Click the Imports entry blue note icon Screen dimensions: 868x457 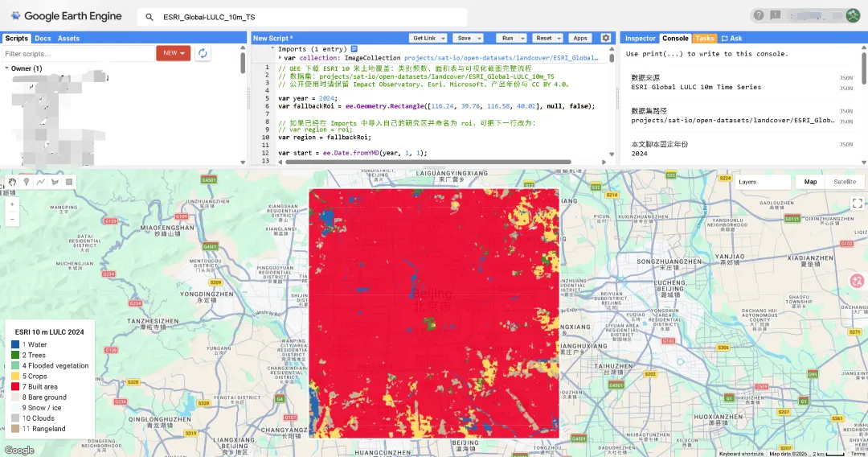click(x=354, y=49)
